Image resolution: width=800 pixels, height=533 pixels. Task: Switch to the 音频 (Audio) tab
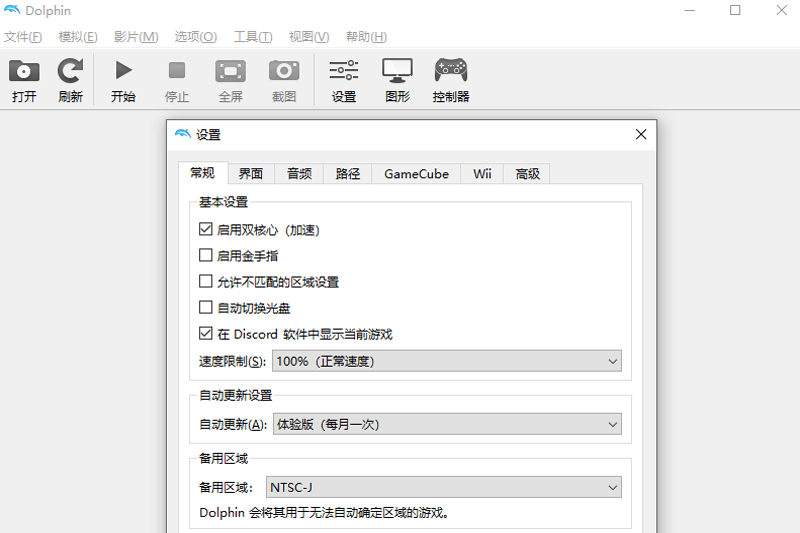[x=299, y=174]
